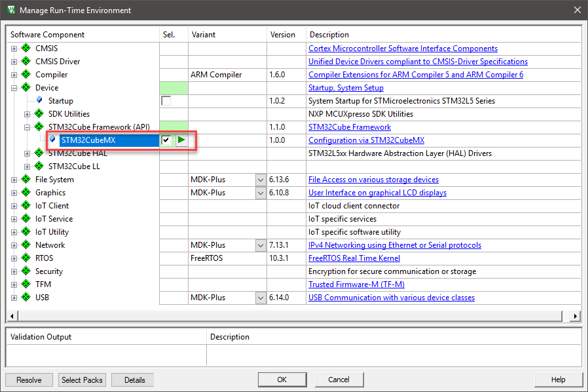Collapse the Device tree node
Image resolution: width=588 pixels, height=392 pixels.
click(x=14, y=88)
